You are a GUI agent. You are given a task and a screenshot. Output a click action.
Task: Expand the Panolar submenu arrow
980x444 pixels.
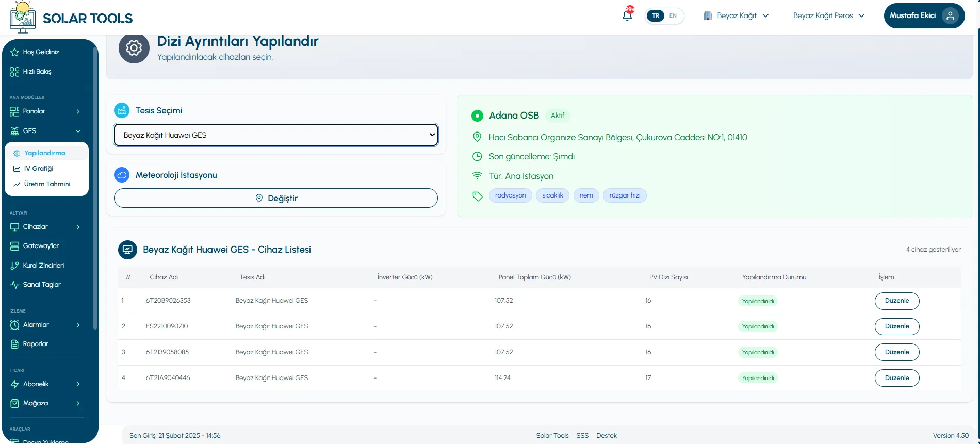click(x=78, y=111)
